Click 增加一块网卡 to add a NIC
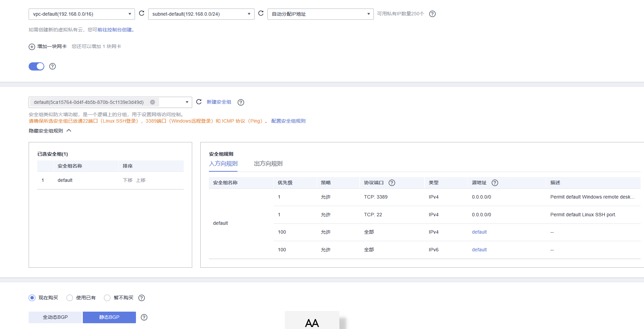The height and width of the screenshot is (329, 644). tap(52, 47)
